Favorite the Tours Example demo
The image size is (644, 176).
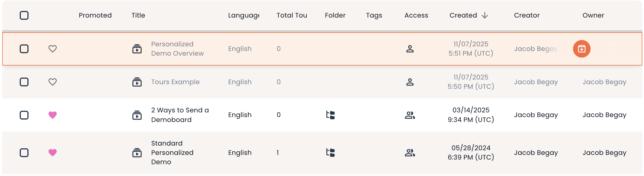[x=53, y=82]
